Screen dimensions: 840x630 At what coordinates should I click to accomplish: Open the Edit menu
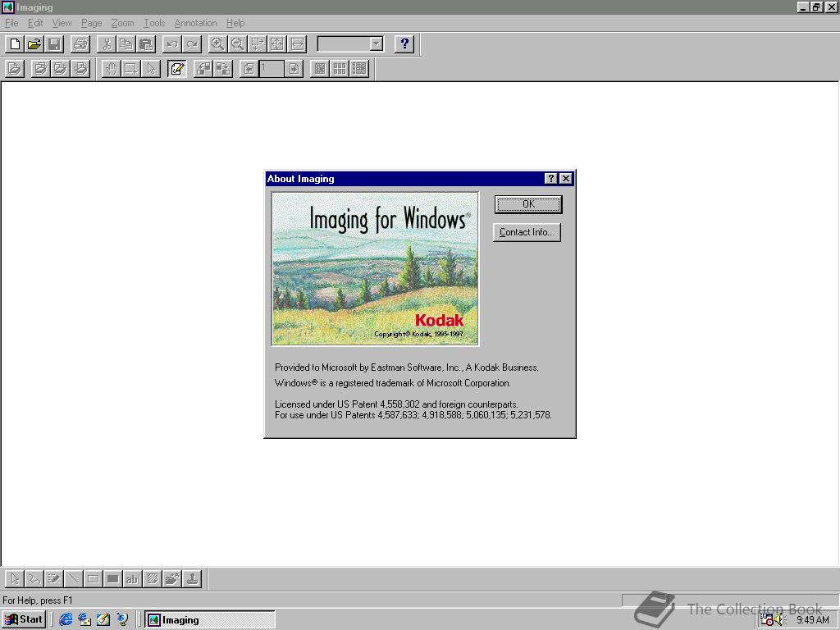pos(35,23)
